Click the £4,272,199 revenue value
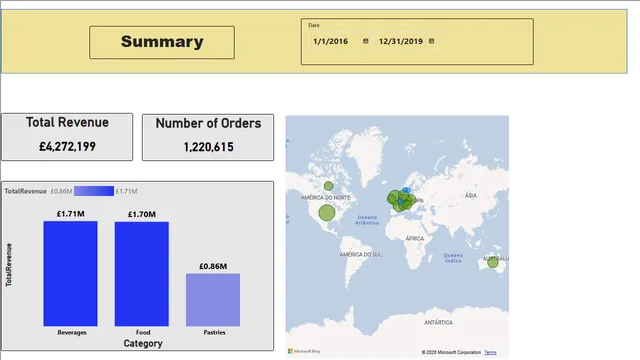640x360 pixels. 67,147
